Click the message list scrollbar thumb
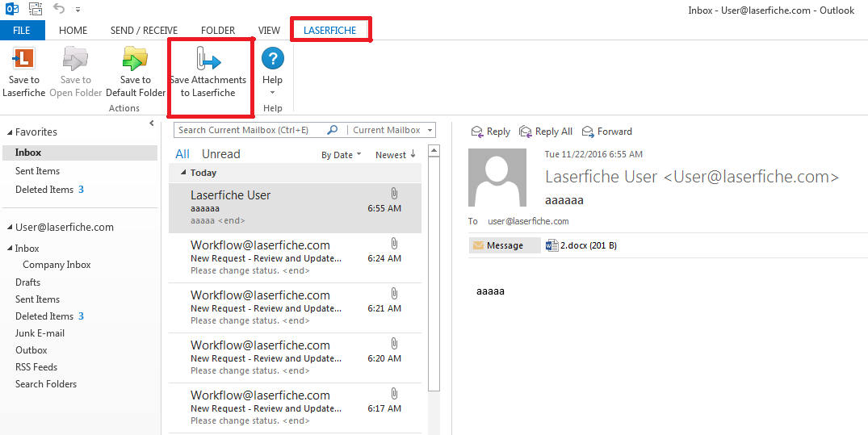This screenshot has width=868, height=435. pos(434,274)
